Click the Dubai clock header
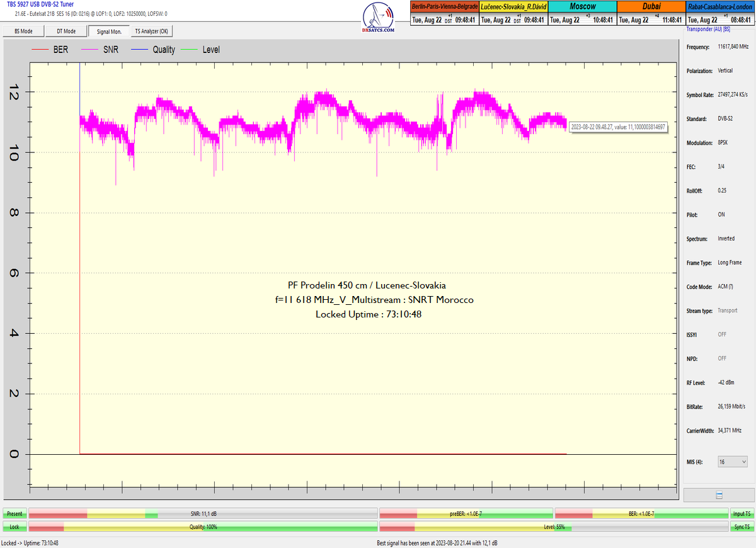756x548 pixels. pyautogui.click(x=651, y=7)
